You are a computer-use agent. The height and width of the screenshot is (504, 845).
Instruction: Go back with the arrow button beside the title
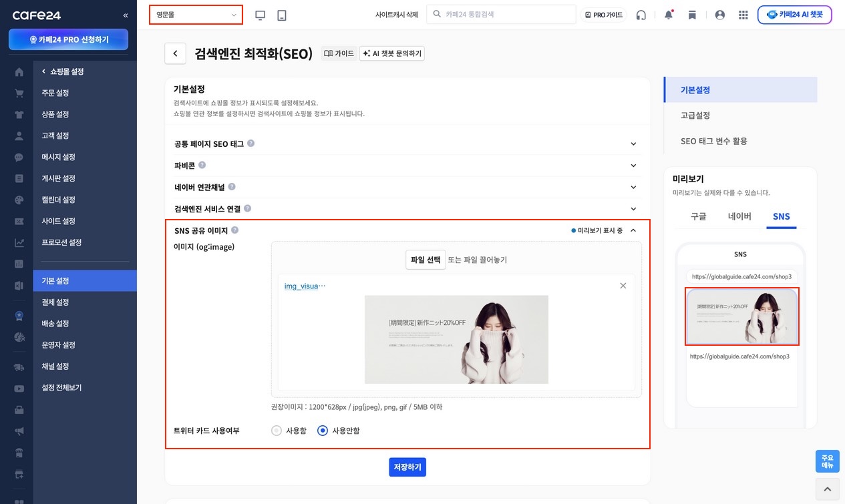tap(175, 53)
